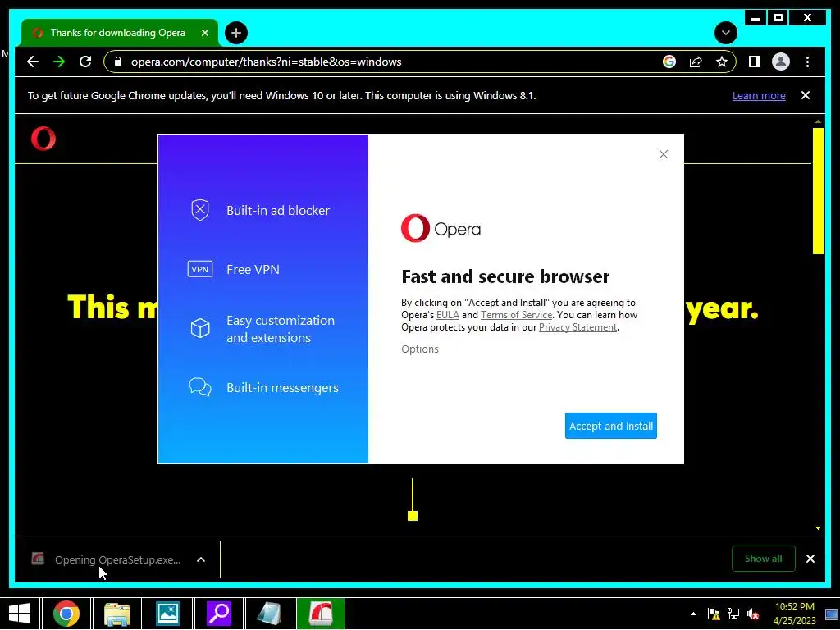Viewport: 840px width, 630px height.
Task: Click the Google icon in address bar
Action: [x=669, y=62]
